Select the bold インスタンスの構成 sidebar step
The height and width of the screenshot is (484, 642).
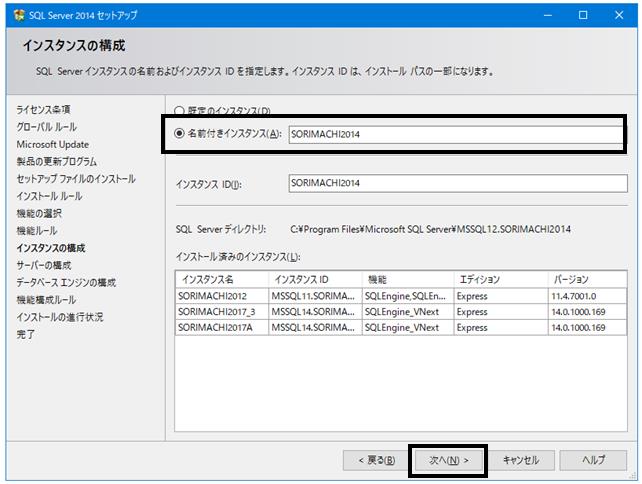(x=51, y=248)
